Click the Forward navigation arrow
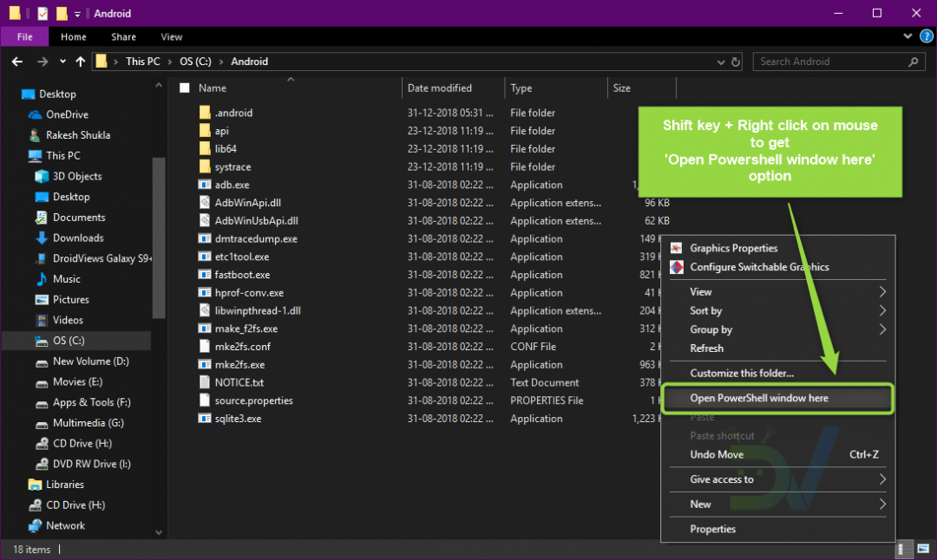937x560 pixels. [x=42, y=62]
